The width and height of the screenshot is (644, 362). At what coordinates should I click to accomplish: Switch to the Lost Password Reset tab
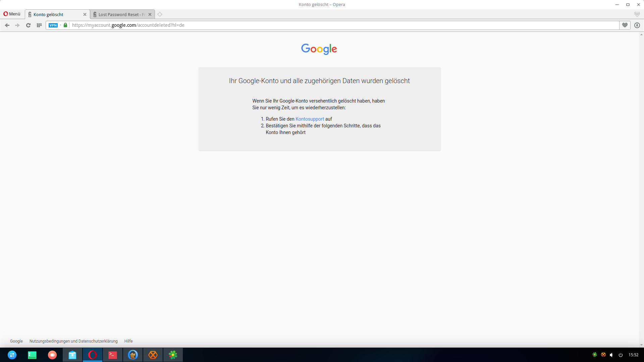(121, 14)
